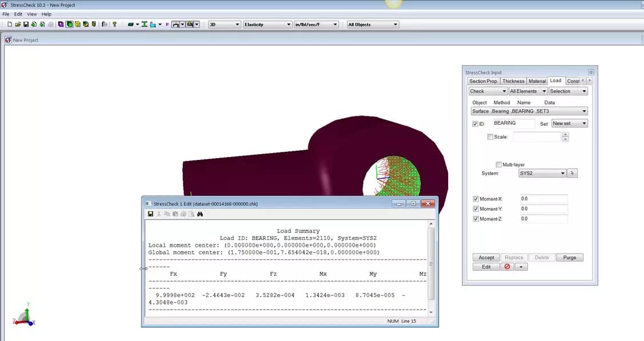Select the Find binoculars icon in the Edit window
644x341 pixels.
199,214
